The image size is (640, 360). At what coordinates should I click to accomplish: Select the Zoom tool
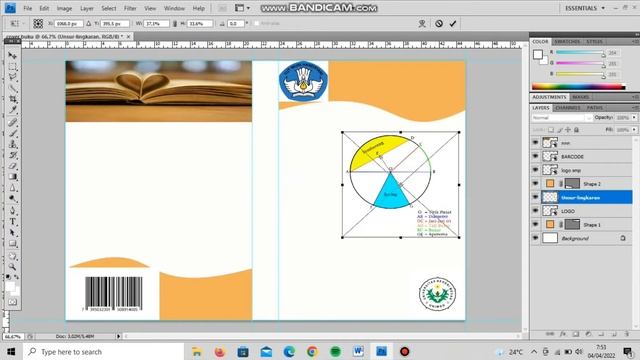pos(13,267)
